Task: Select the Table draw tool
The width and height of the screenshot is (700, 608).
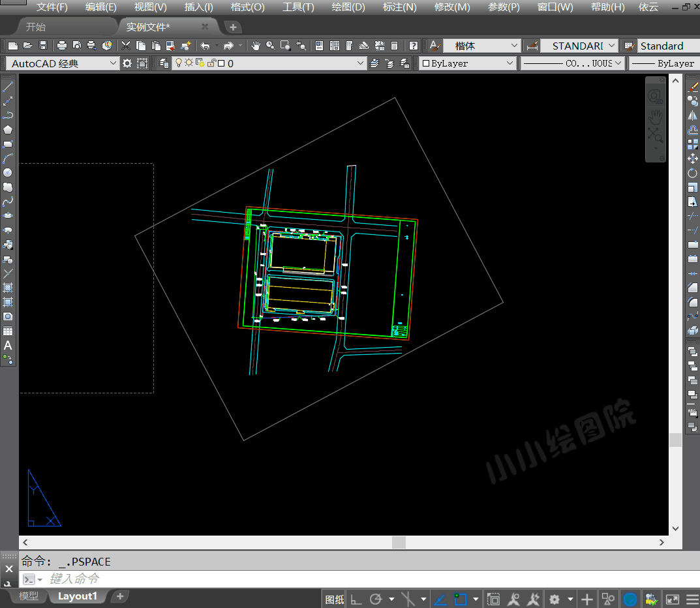Action: pyautogui.click(x=8, y=331)
